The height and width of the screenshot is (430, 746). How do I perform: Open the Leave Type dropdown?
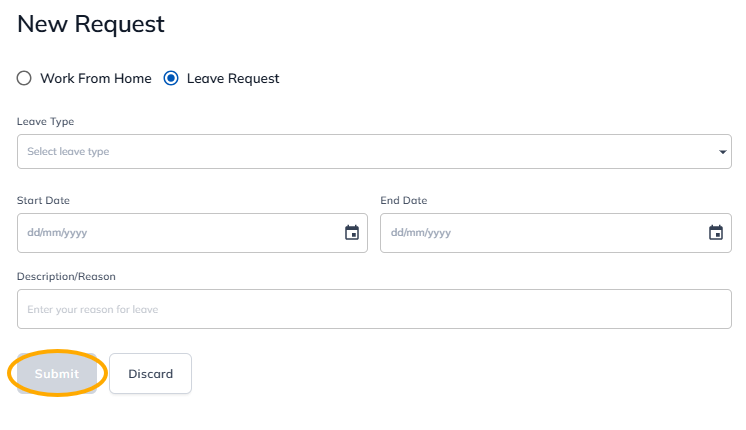point(374,152)
